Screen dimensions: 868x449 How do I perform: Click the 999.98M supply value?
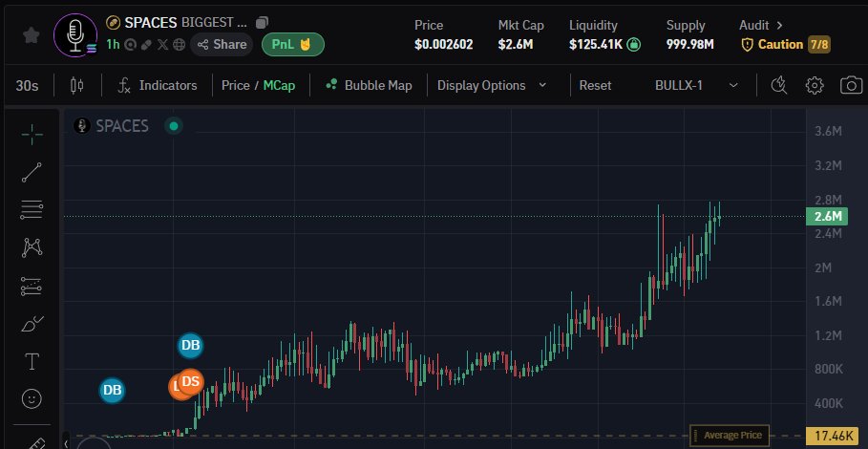point(689,45)
